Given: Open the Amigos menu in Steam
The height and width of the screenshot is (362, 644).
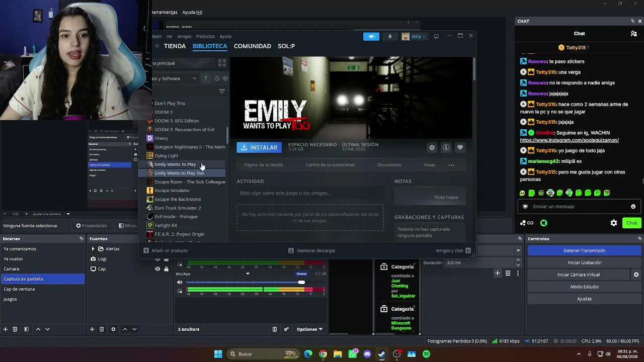Looking at the screenshot, I should pyautogui.click(x=184, y=36).
